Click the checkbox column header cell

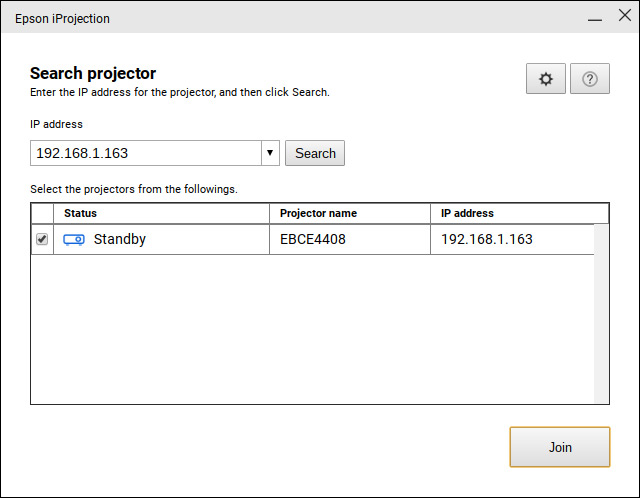tap(42, 213)
